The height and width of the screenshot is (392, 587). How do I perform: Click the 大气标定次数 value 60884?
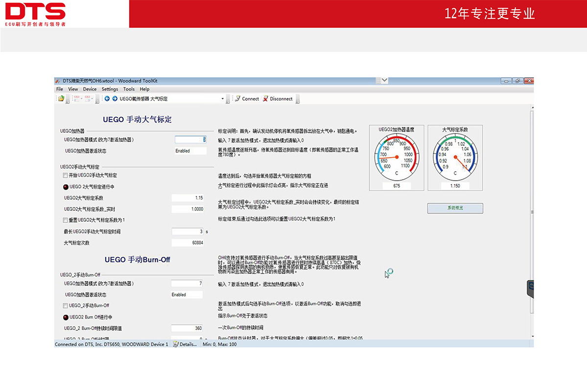(188, 243)
